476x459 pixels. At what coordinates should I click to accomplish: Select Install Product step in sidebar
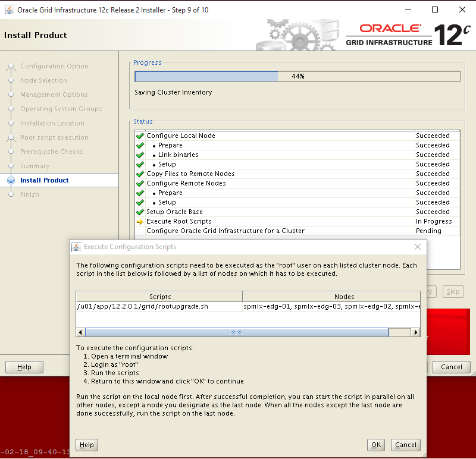coord(44,180)
